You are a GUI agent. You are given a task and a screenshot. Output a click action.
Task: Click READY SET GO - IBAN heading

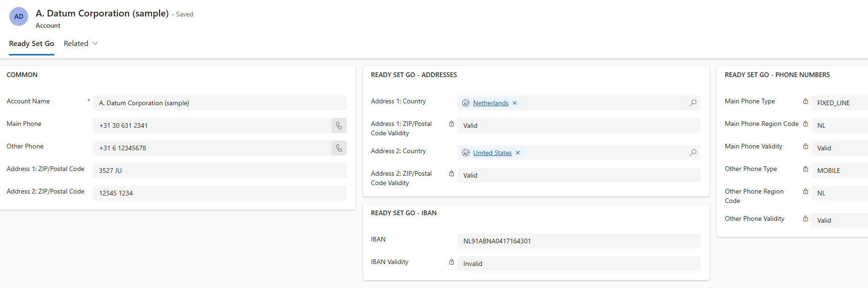click(404, 213)
